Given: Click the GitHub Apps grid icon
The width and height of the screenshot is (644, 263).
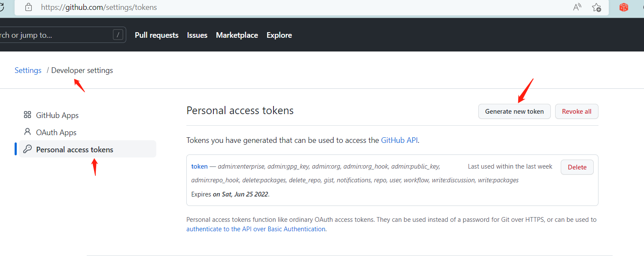Looking at the screenshot, I should click(x=27, y=115).
